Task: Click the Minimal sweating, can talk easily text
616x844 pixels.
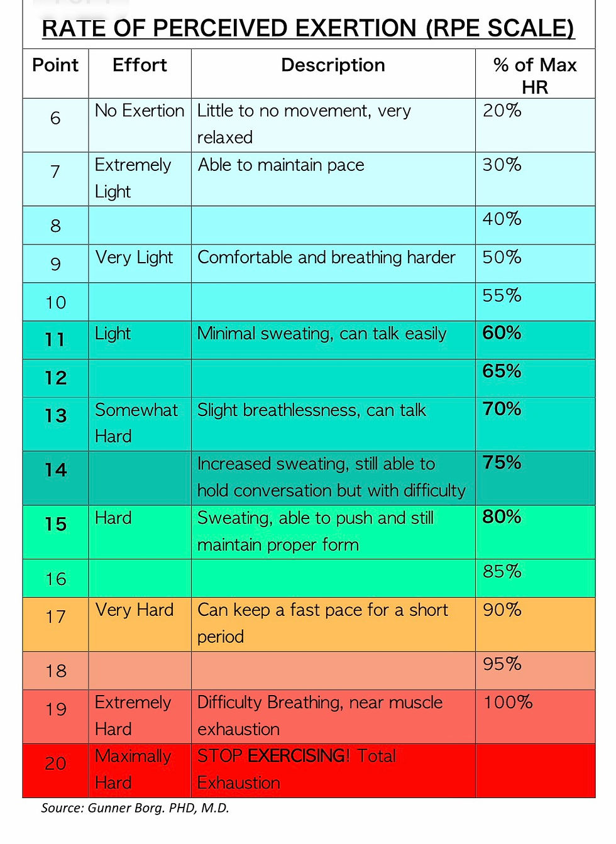Action: coord(322,334)
